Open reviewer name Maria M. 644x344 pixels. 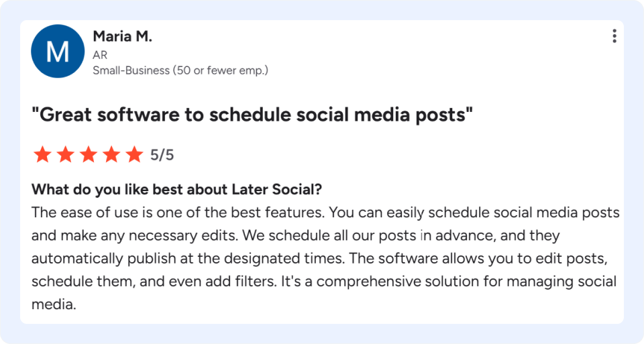point(122,36)
